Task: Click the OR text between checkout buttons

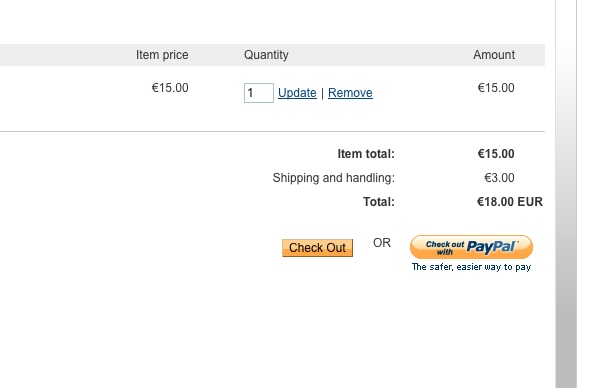Action: pyautogui.click(x=382, y=243)
